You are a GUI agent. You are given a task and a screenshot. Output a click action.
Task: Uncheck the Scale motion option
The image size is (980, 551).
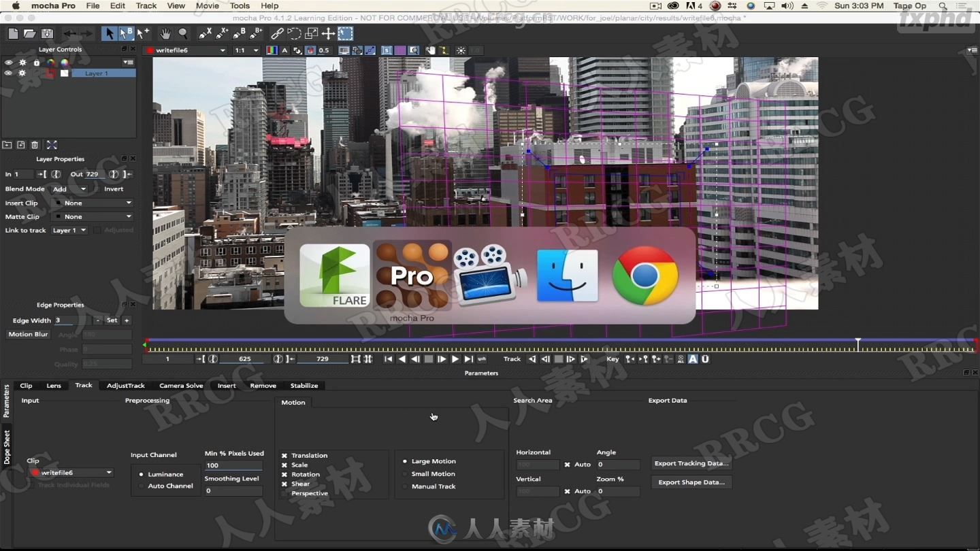click(284, 465)
